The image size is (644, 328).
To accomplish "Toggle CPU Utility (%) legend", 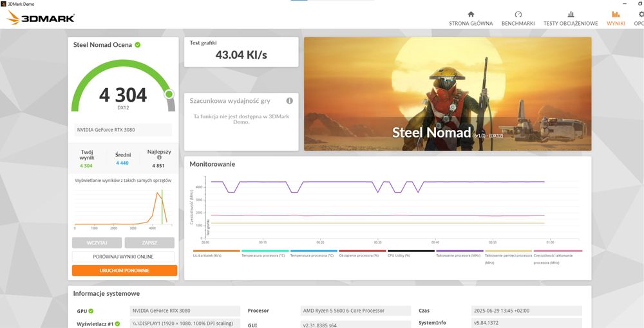I will tap(411, 254).
